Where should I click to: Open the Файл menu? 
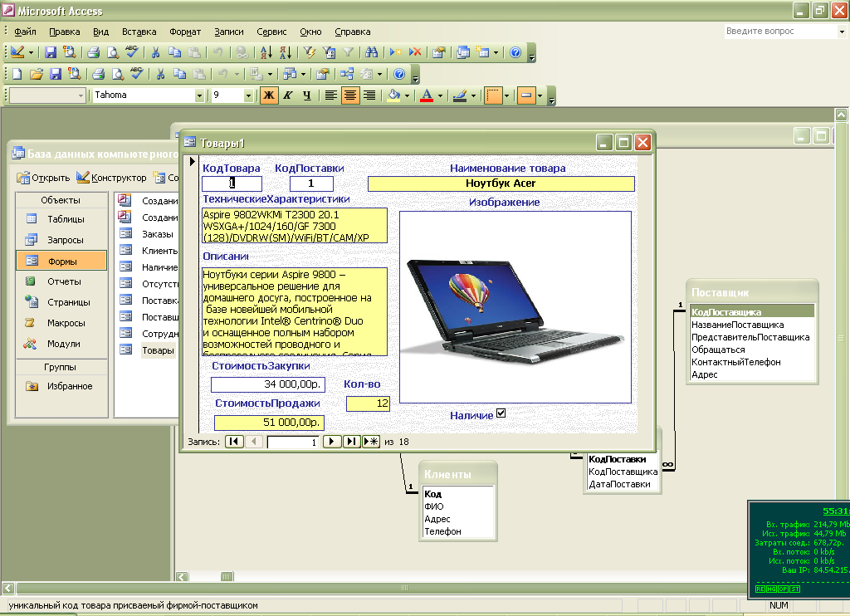[x=25, y=32]
